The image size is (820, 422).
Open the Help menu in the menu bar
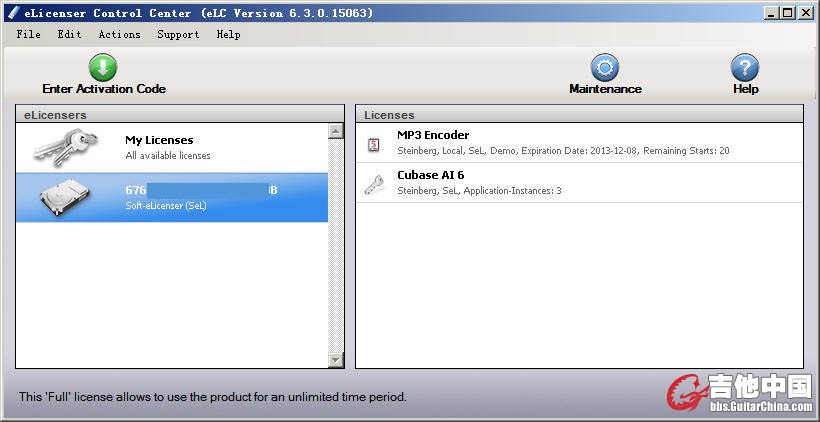pyautogui.click(x=229, y=35)
